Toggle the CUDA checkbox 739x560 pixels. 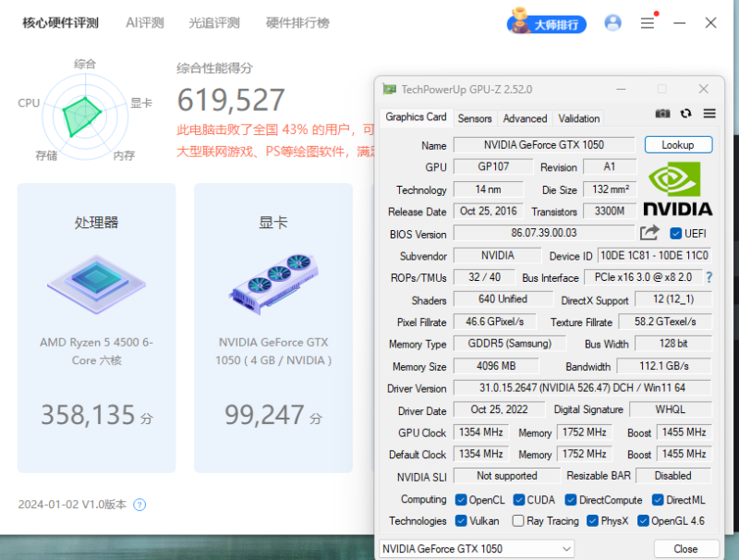519,500
